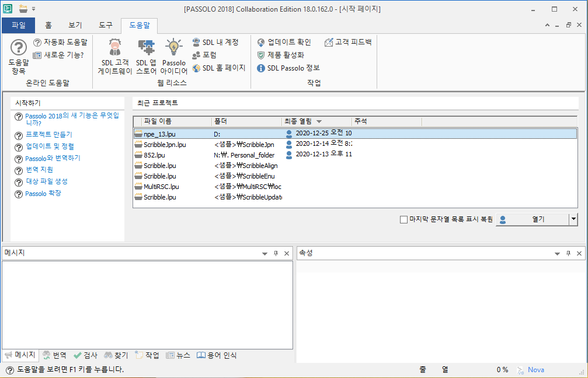Toggle 마지막 문자열 목록 표시 복원 checkbox
588x378 pixels.
pyautogui.click(x=403, y=219)
